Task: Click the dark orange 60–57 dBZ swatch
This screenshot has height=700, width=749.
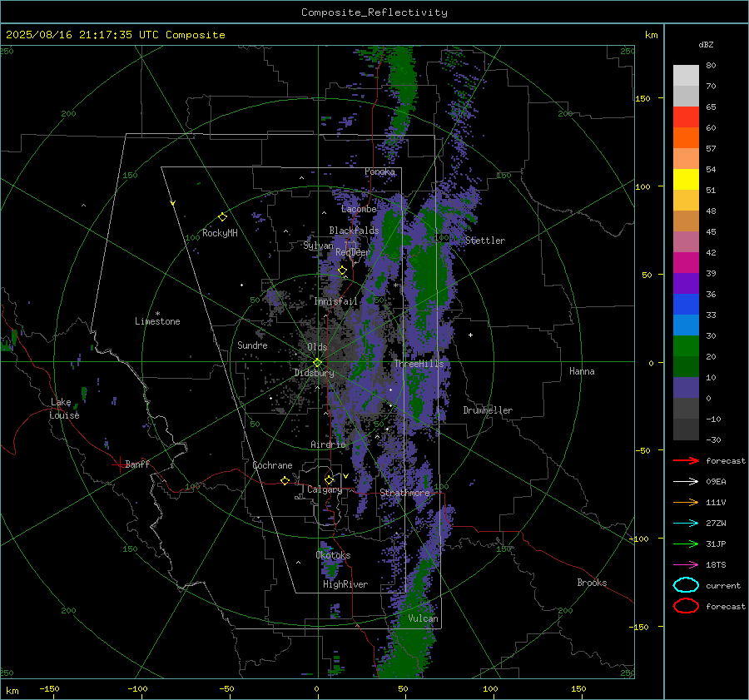Action: tap(686, 138)
